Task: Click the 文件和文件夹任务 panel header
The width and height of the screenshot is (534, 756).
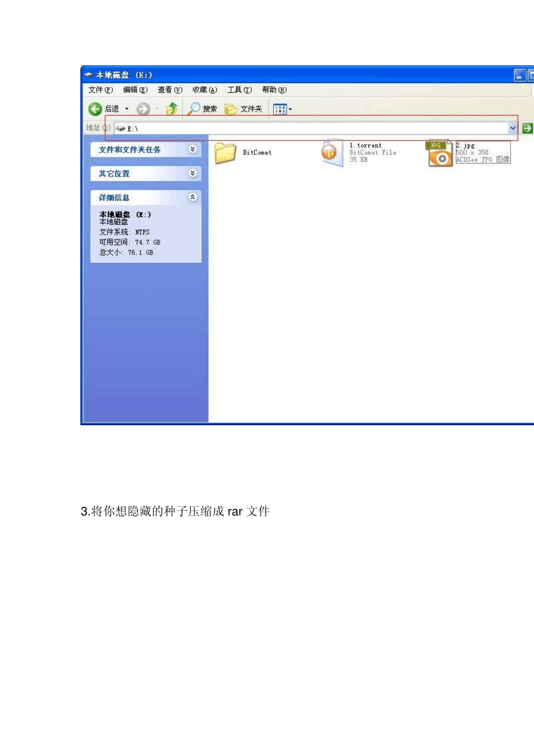Action: (x=146, y=150)
